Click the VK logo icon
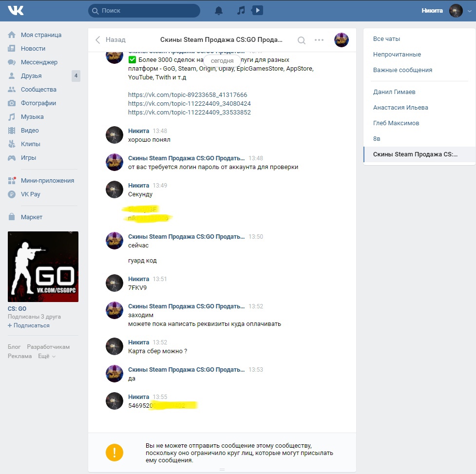 click(x=16, y=10)
